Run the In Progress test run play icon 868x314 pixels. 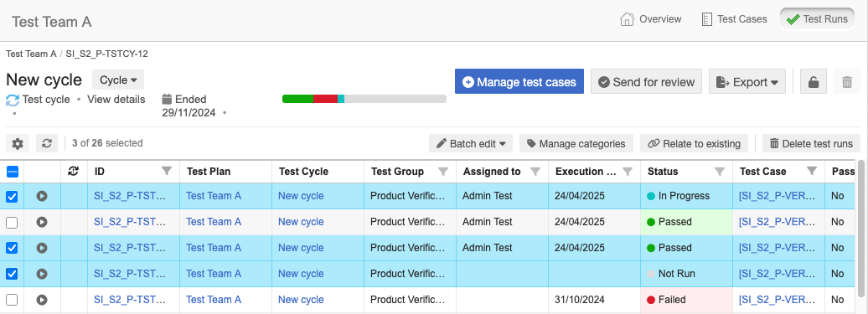42,196
